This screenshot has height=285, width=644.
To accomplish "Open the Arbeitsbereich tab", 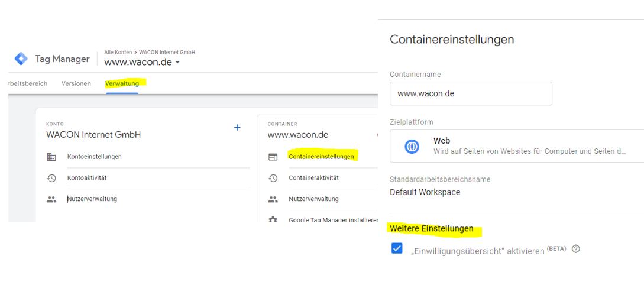I will tap(27, 83).
